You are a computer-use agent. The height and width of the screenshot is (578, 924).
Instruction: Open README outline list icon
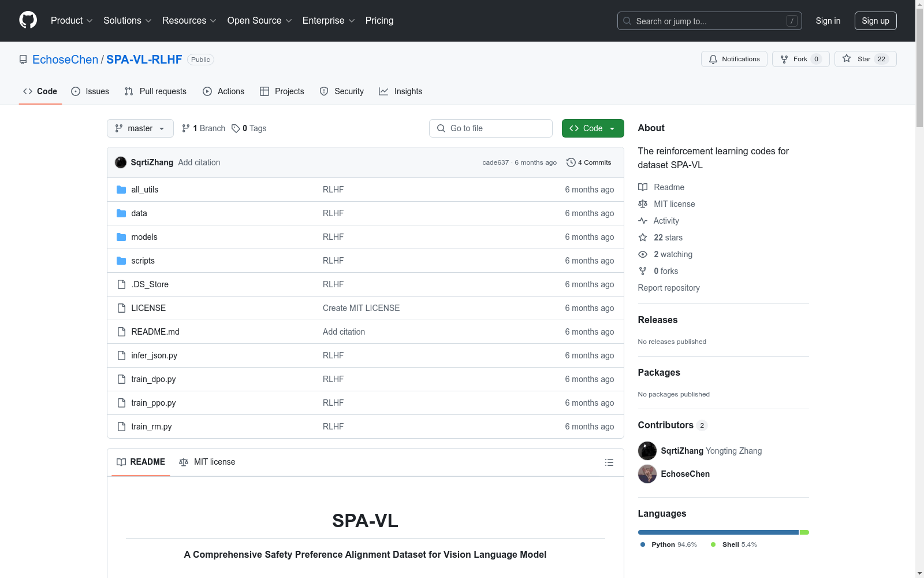click(x=609, y=462)
